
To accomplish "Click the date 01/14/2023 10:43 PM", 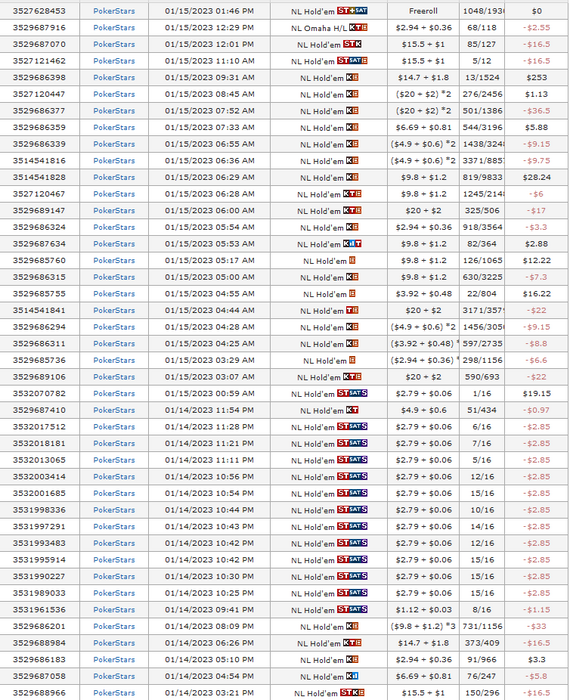I will click(209, 526).
